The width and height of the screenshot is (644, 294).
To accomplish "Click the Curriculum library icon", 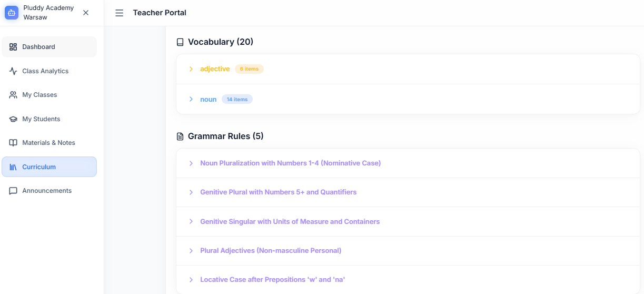I will (x=13, y=167).
